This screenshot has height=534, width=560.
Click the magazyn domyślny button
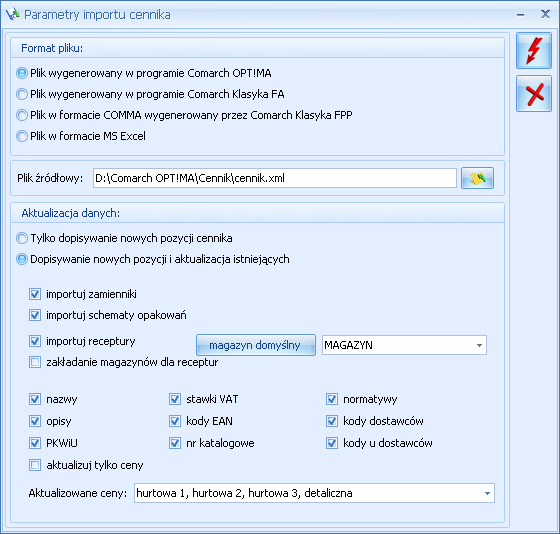click(256, 345)
